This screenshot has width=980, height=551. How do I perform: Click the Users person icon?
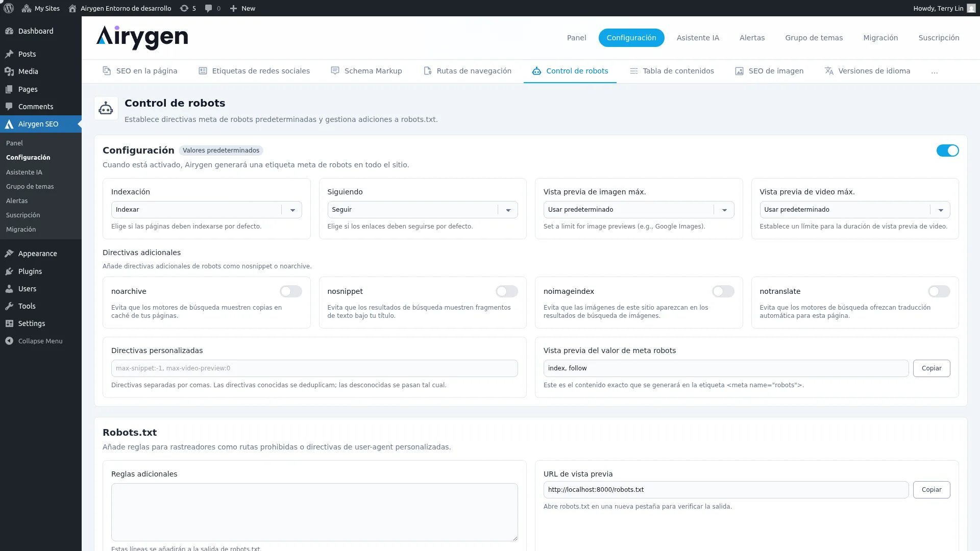[9, 289]
